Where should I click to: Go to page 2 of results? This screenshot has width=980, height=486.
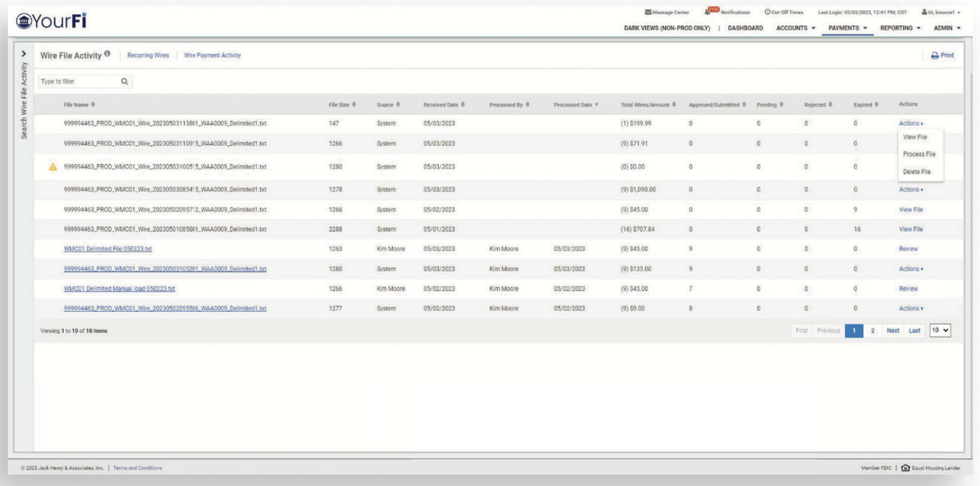click(872, 330)
